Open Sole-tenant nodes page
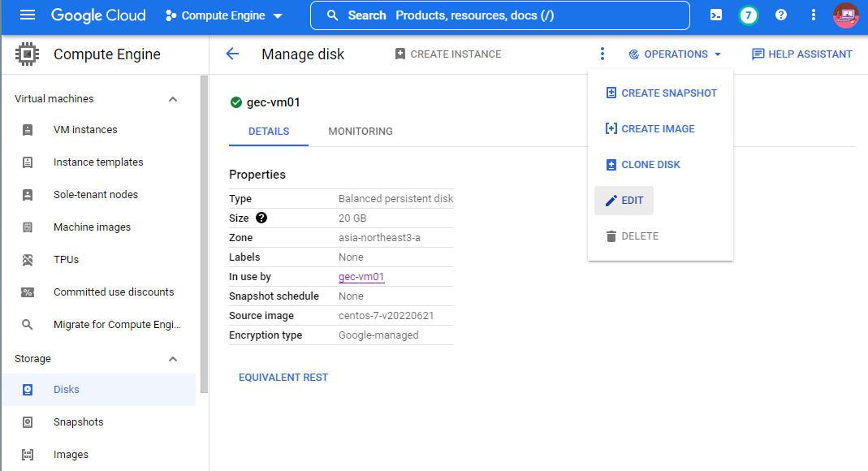Screen dimensions: 868x471 [96, 195]
